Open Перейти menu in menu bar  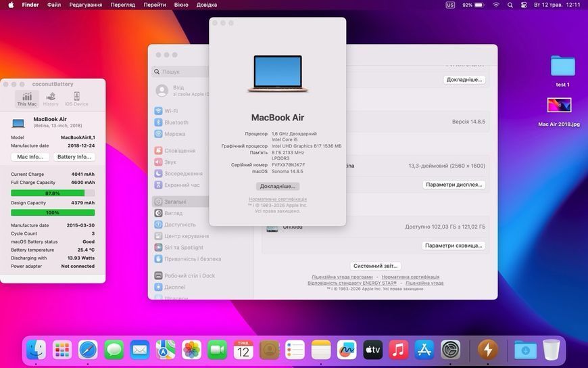pyautogui.click(x=155, y=5)
